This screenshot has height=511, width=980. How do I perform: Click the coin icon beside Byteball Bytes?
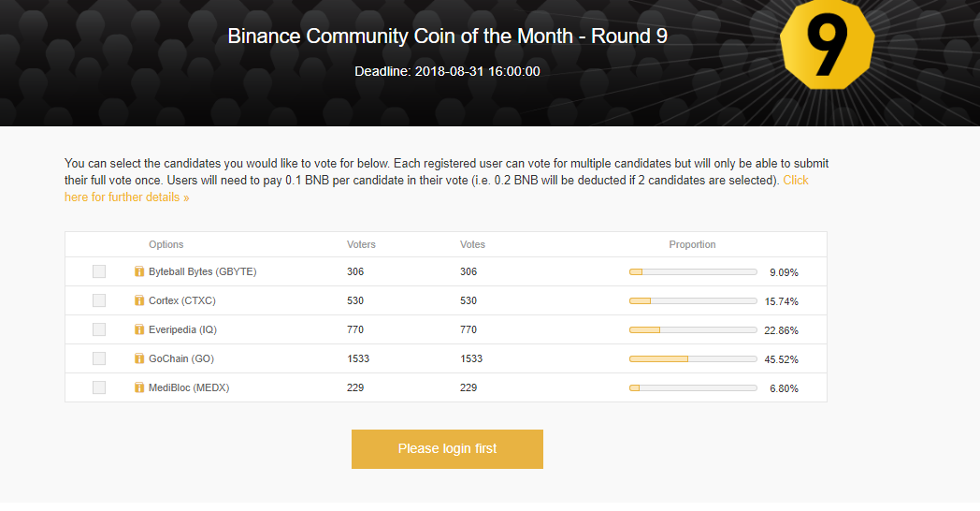pos(139,271)
